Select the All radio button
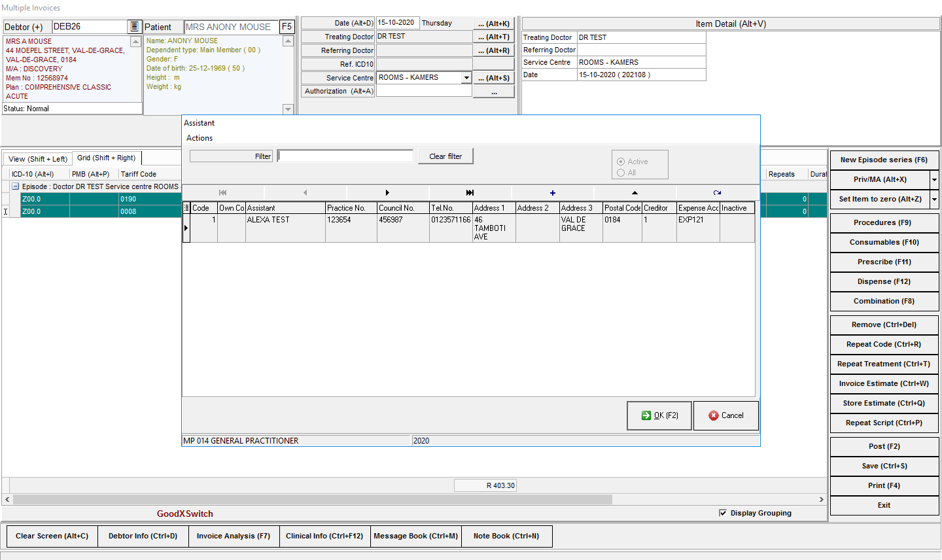The image size is (942, 560). (x=621, y=173)
